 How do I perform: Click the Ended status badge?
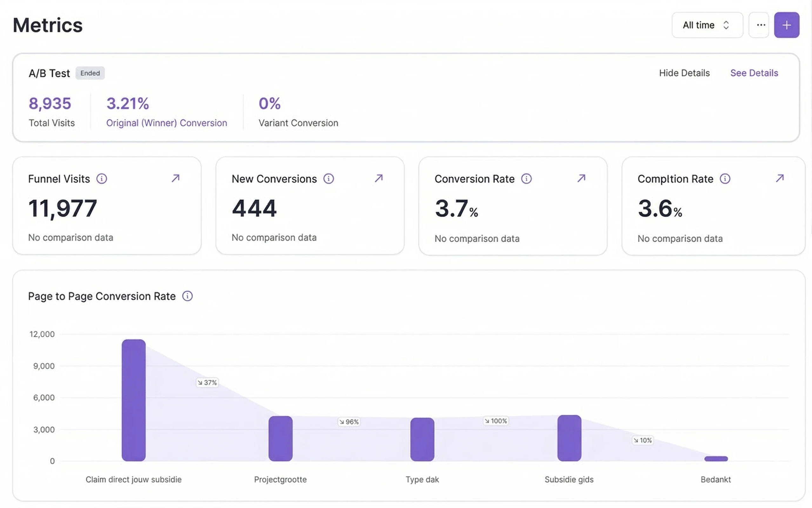[90, 73]
